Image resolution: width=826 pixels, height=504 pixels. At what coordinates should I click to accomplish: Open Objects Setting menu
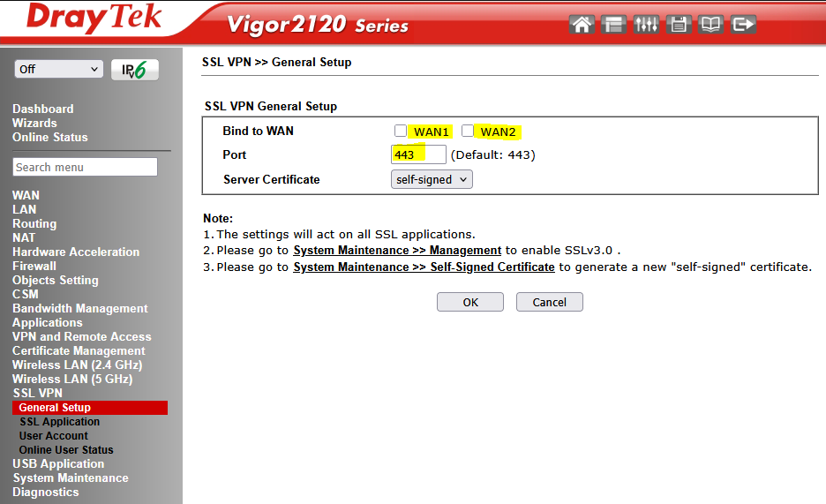56,281
